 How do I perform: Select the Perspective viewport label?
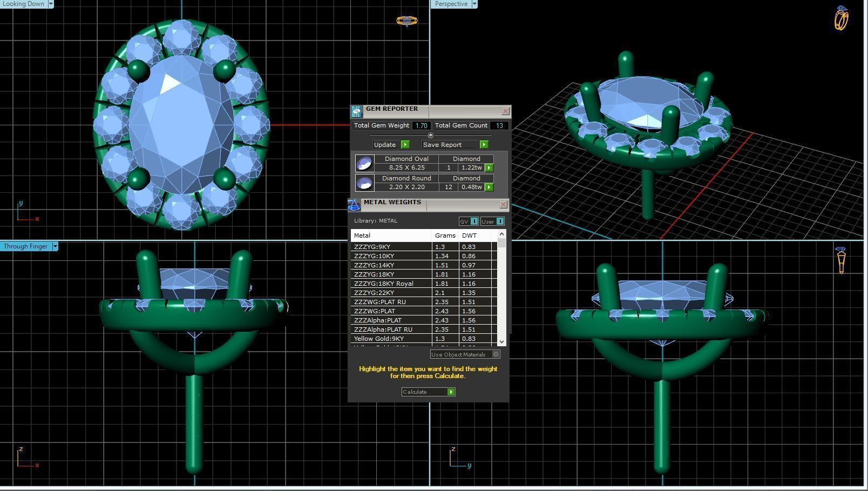451,4
